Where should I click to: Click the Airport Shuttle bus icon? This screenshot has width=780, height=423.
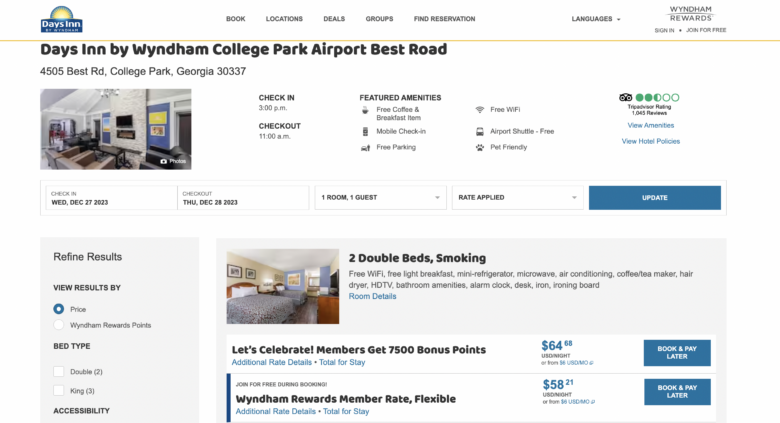(x=480, y=131)
